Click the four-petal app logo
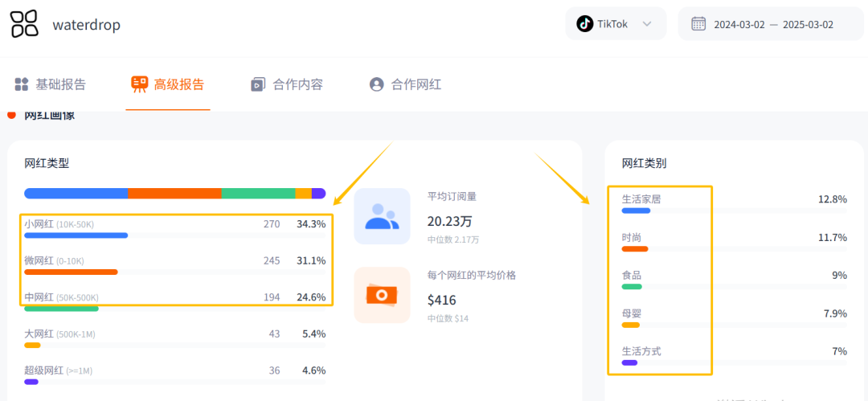868x401 pixels. (24, 24)
